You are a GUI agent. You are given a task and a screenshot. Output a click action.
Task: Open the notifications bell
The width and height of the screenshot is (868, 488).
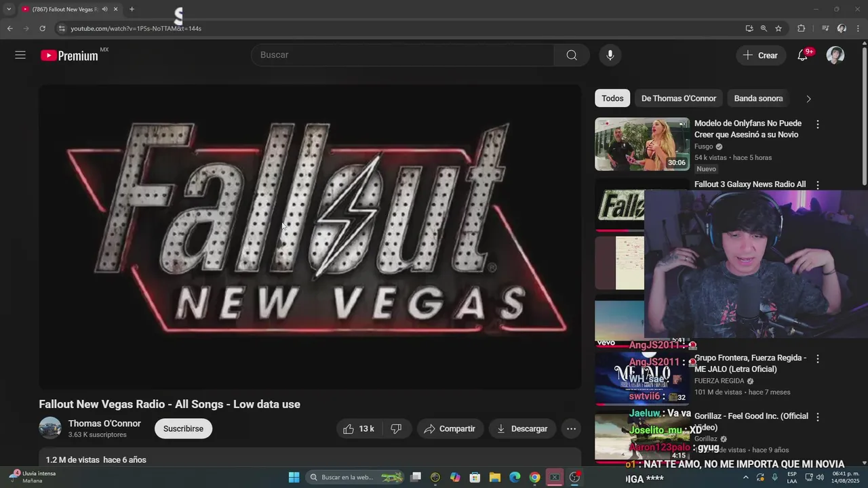[802, 56]
